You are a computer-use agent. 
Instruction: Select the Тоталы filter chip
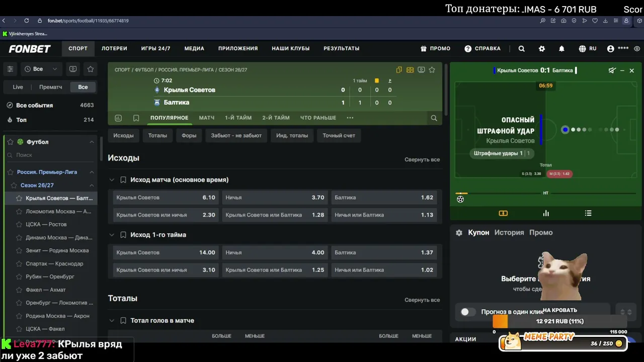tap(157, 135)
